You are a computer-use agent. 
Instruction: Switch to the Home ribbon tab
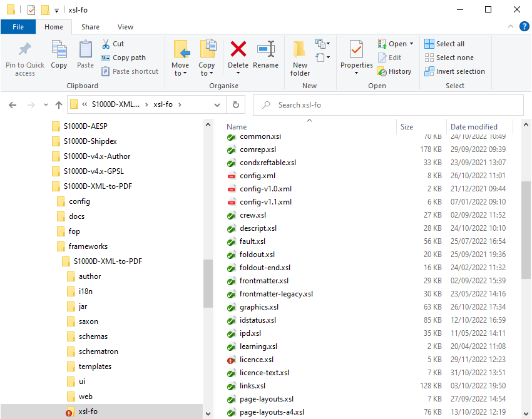(54, 27)
